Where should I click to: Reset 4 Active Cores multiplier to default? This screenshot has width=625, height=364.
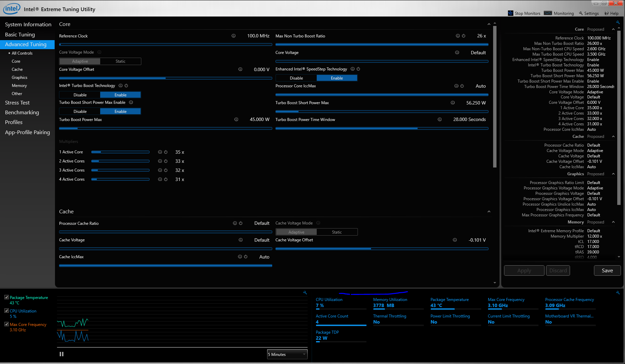(x=166, y=179)
